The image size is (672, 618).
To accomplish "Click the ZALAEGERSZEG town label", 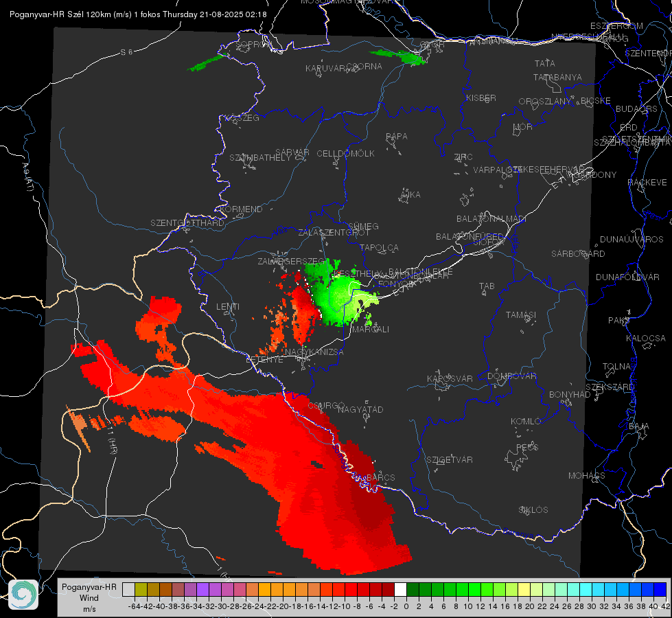I will (292, 261).
